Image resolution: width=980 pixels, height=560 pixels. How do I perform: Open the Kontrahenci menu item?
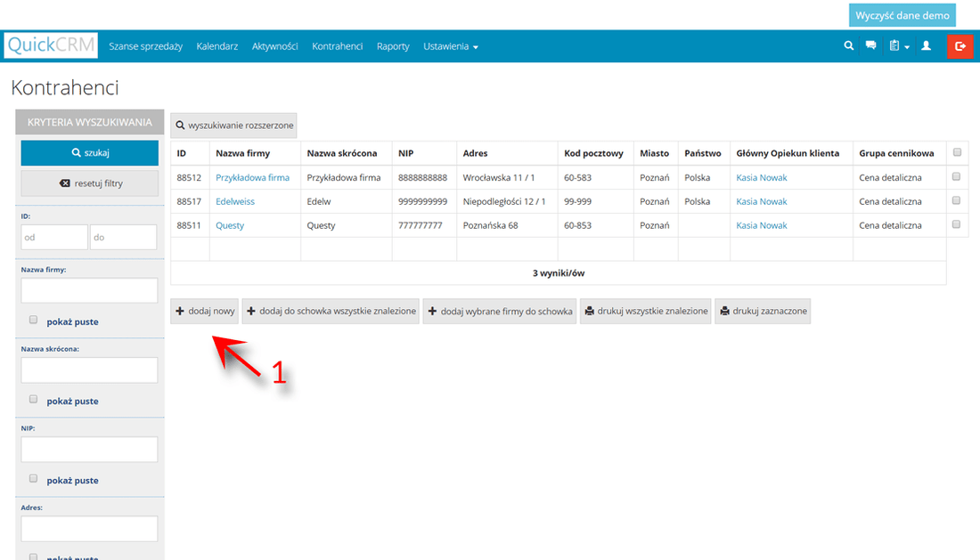click(337, 46)
